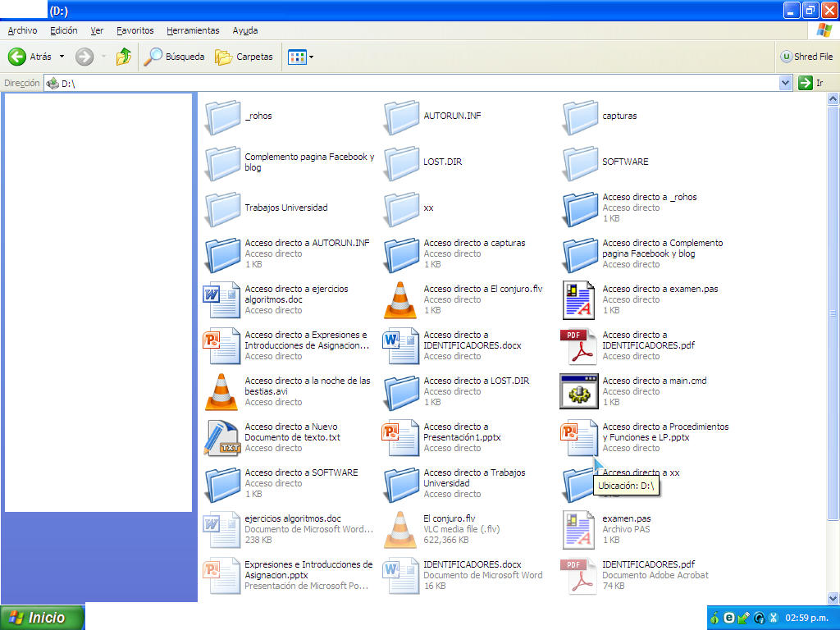Click the 'Acceso directo a SOFTWARE' name
This screenshot has width=840, height=630.
point(301,472)
